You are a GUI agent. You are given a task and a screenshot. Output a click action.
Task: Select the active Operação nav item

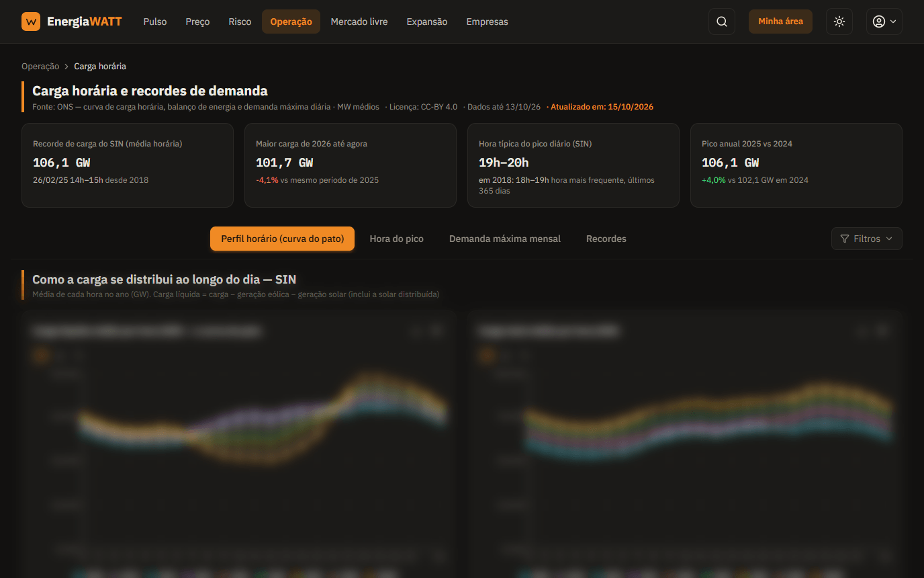[291, 22]
